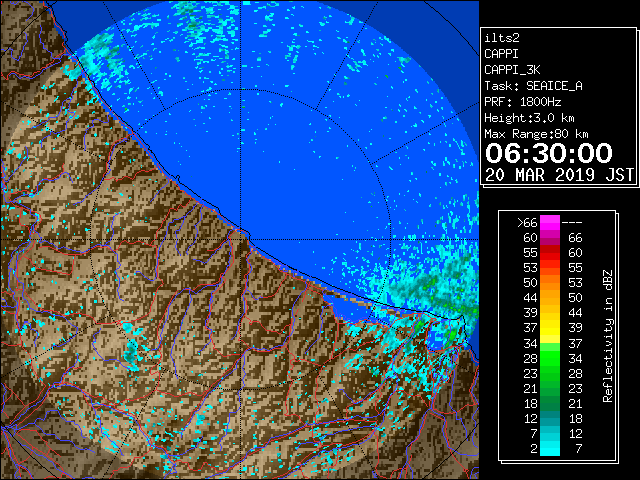Pick the yellow swatch in the reflectivity legend

coord(550,328)
